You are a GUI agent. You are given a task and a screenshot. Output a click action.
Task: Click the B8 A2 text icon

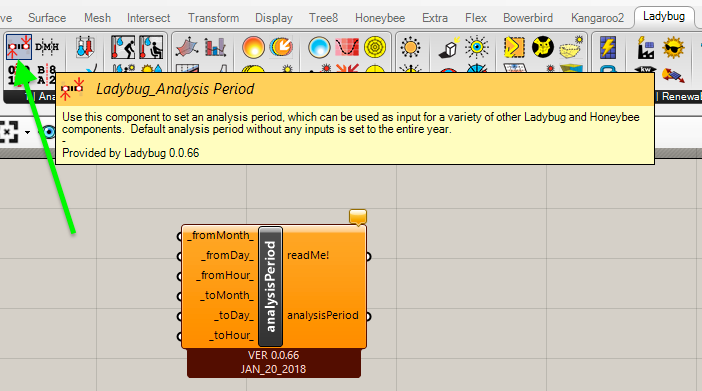pos(47,74)
